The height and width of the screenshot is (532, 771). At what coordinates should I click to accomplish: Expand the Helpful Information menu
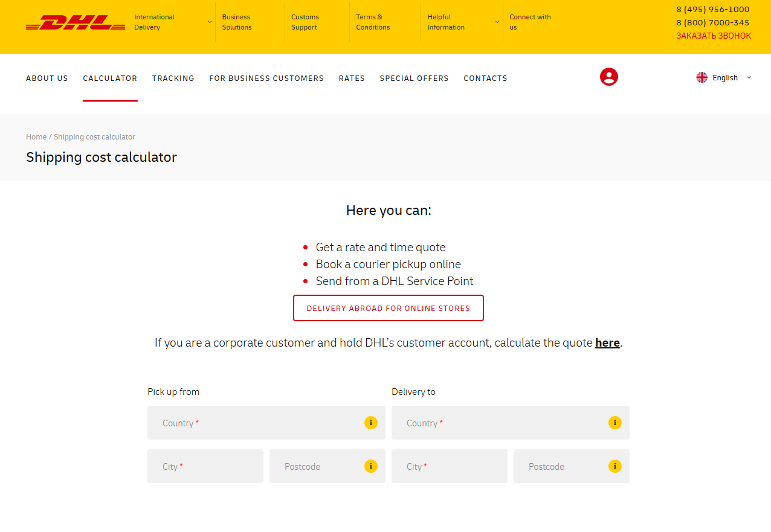coord(463,22)
